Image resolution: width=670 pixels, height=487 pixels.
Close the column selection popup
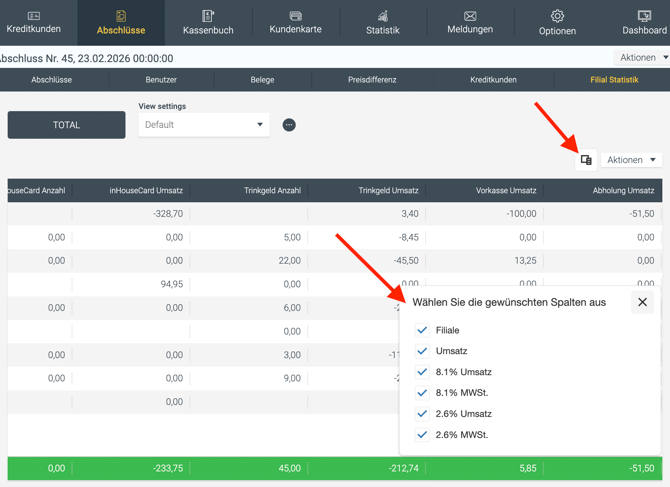[x=642, y=302]
